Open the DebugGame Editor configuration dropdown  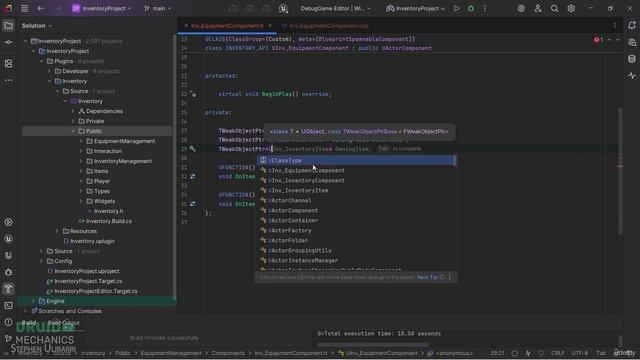[x=336, y=8]
